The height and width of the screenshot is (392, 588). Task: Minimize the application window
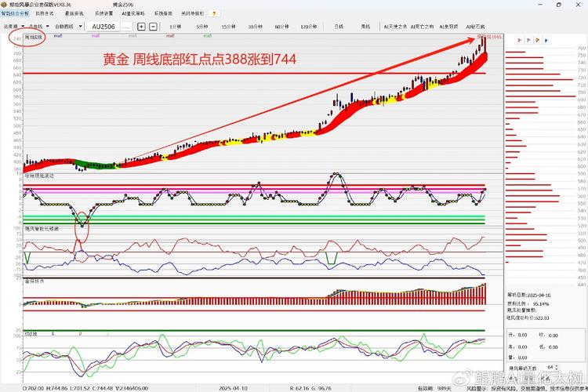[540, 5]
